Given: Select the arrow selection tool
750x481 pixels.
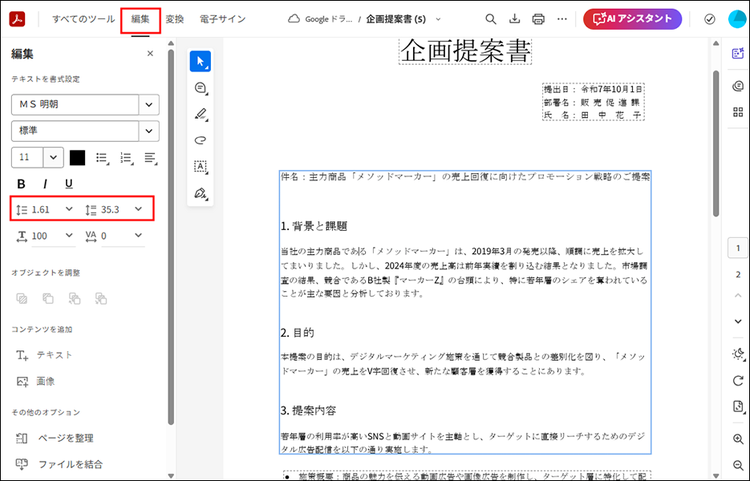Looking at the screenshot, I should 200,62.
